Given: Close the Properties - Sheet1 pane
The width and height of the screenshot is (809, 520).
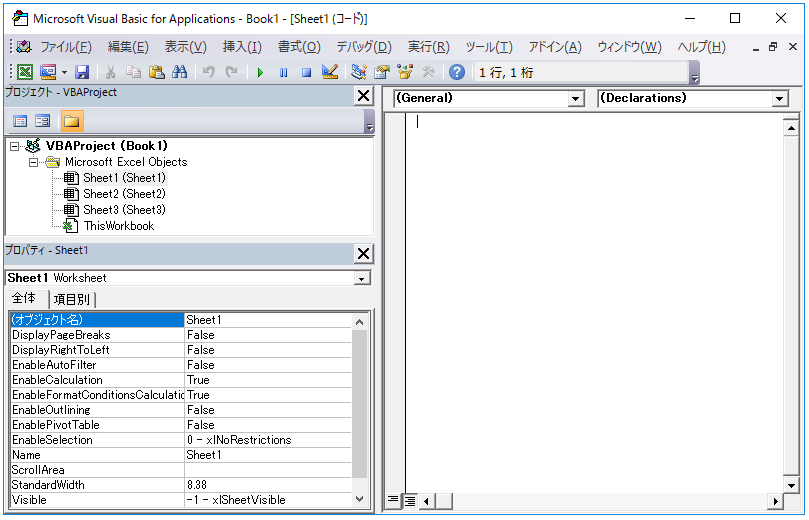Looking at the screenshot, I should 363,253.
